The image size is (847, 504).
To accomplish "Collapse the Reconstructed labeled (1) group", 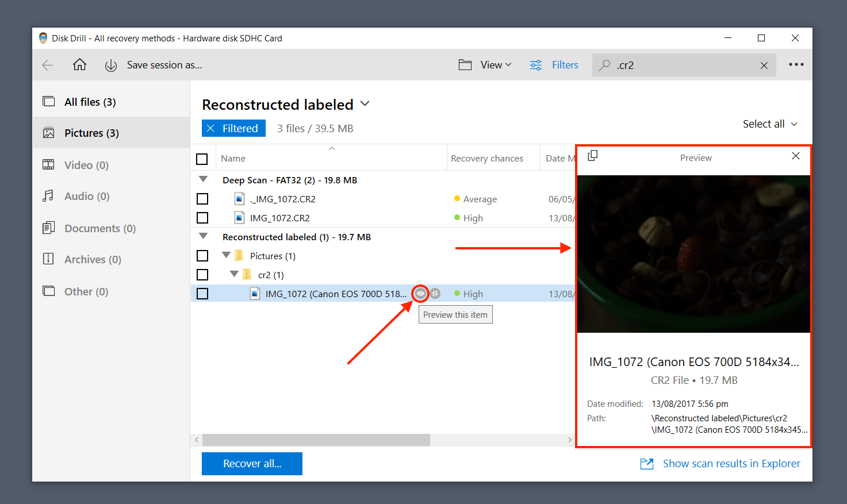I will [203, 236].
